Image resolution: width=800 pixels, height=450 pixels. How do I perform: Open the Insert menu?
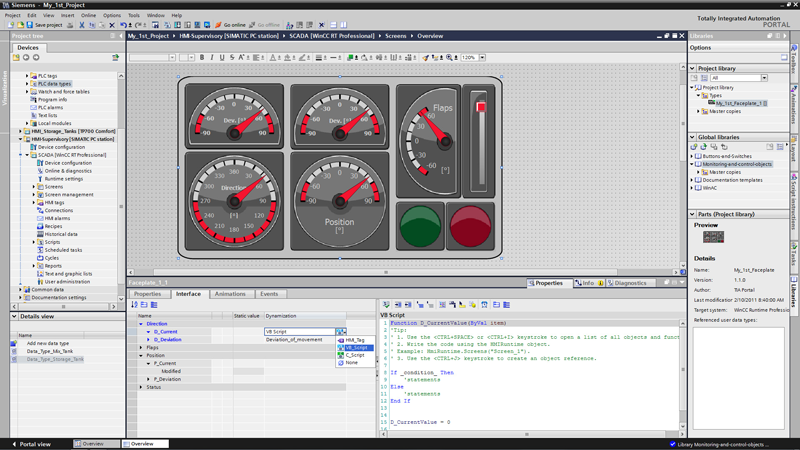coord(67,15)
